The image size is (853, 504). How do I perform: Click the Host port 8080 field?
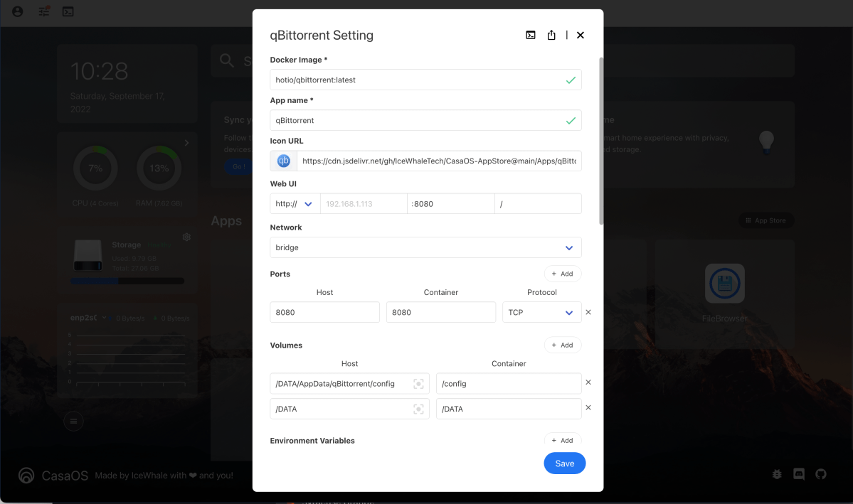coord(325,312)
